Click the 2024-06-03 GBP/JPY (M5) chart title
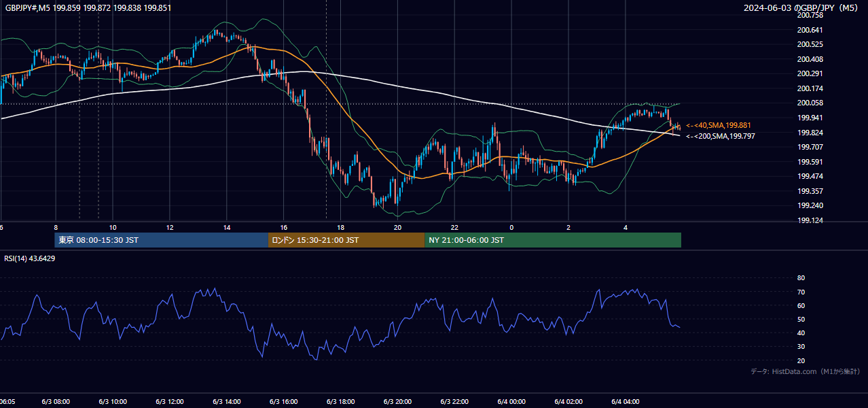868x408 pixels. tap(802, 8)
